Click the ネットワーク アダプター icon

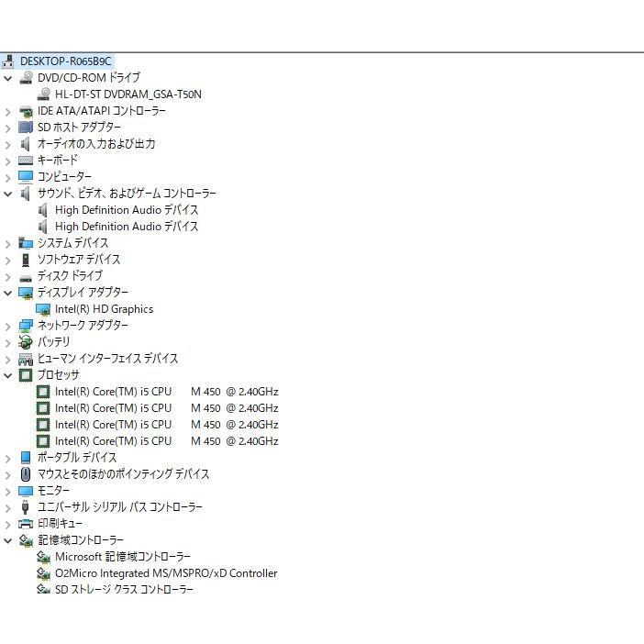(26, 326)
